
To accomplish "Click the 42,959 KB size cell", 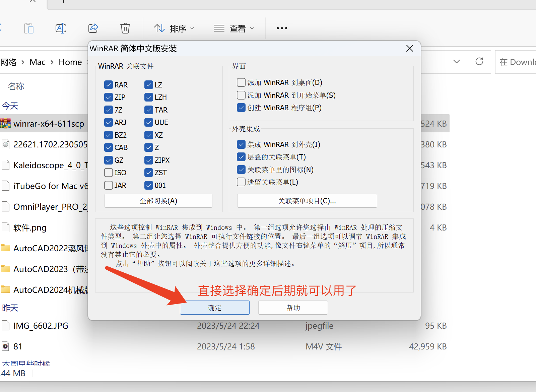I will (428, 346).
